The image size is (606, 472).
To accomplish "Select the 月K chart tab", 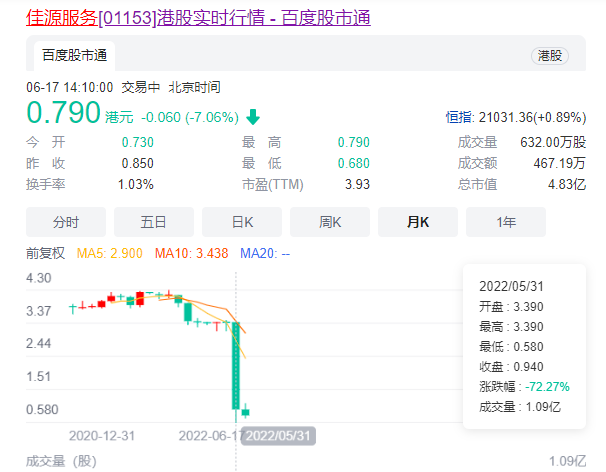I will [x=418, y=222].
